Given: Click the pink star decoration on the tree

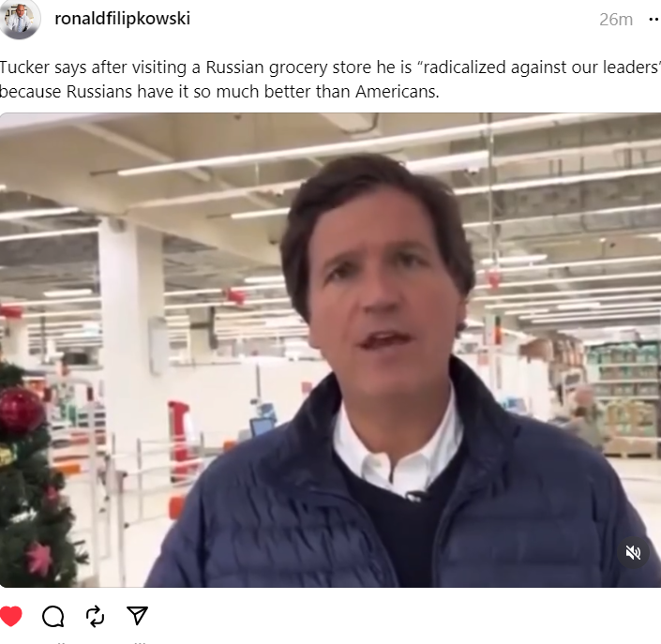Looking at the screenshot, I should (39, 559).
